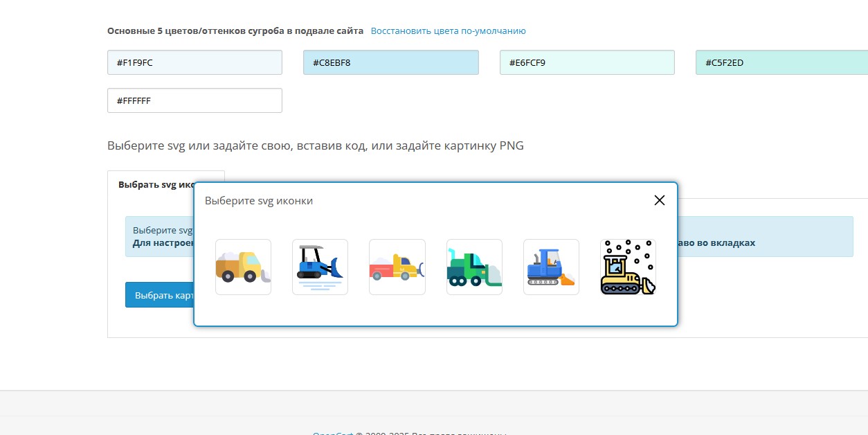This screenshot has height=435, width=868.
Task: Open the OpenCart link in the footer
Action: [x=332, y=433]
